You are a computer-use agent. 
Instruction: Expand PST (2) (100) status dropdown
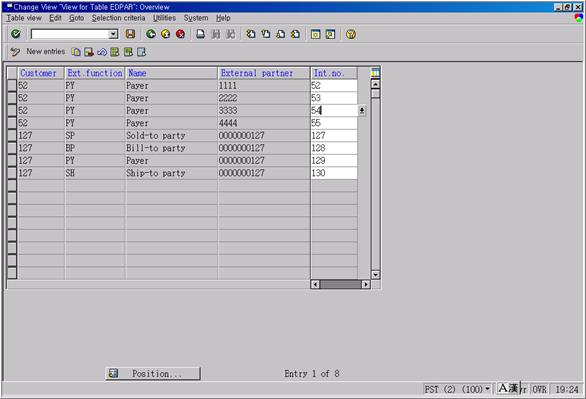(487, 389)
